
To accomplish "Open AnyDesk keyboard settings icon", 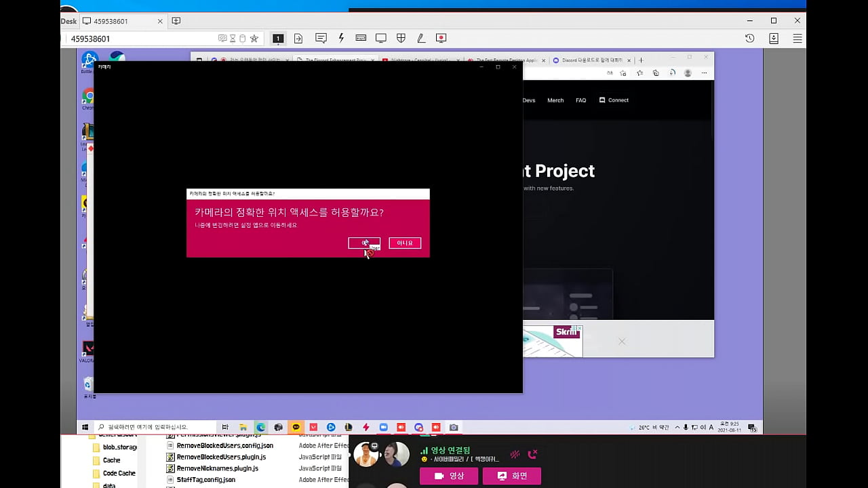I will 361,39.
